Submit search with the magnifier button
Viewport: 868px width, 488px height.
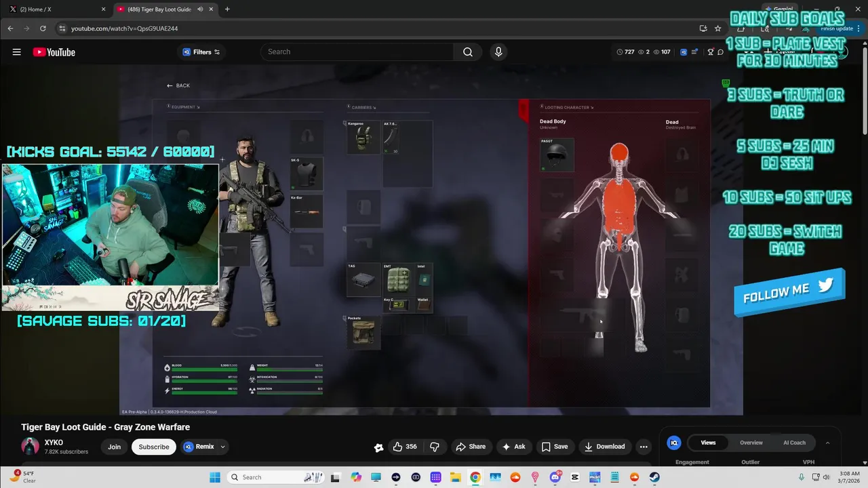click(468, 52)
